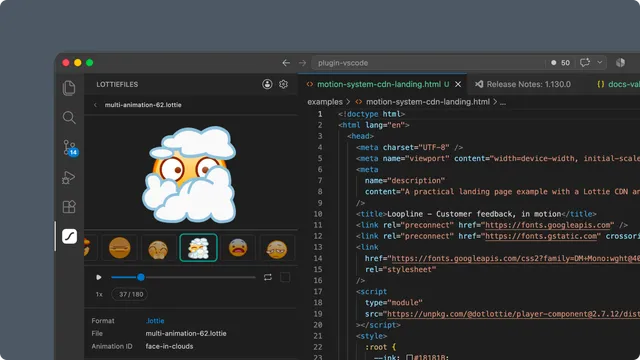Switch to motion-system-cdn-landing.html tab
Screen dimensions: 640x360
click(x=378, y=84)
